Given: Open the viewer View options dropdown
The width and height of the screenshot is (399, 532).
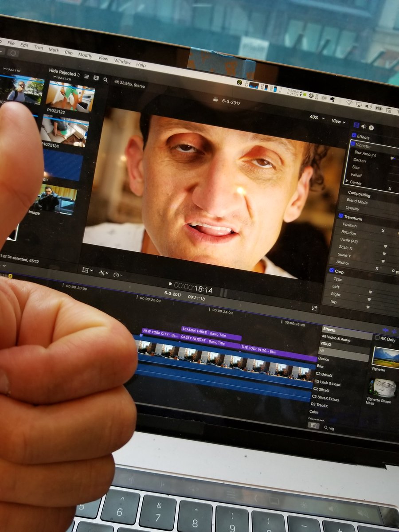Looking at the screenshot, I should pyautogui.click(x=338, y=121).
